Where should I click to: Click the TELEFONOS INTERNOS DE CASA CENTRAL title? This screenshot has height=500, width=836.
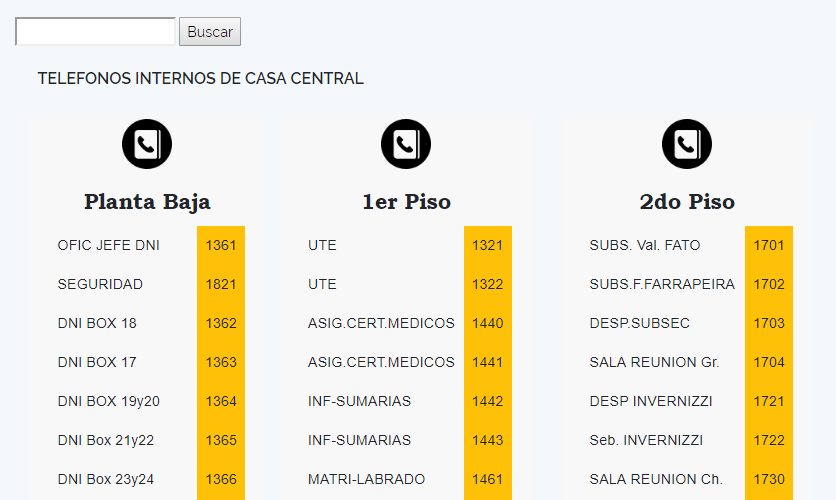(200, 78)
